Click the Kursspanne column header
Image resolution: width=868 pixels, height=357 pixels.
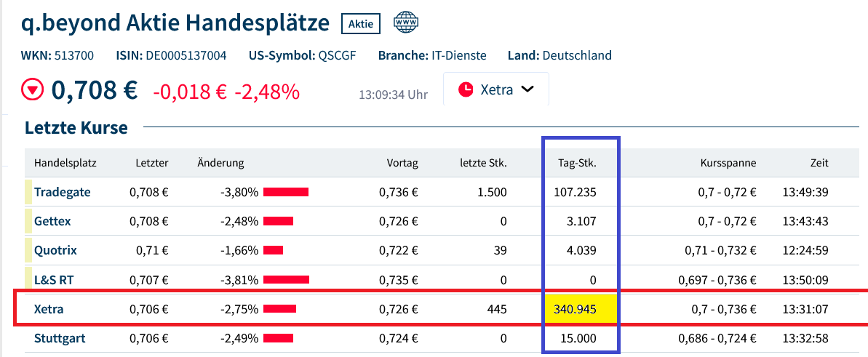(x=728, y=163)
